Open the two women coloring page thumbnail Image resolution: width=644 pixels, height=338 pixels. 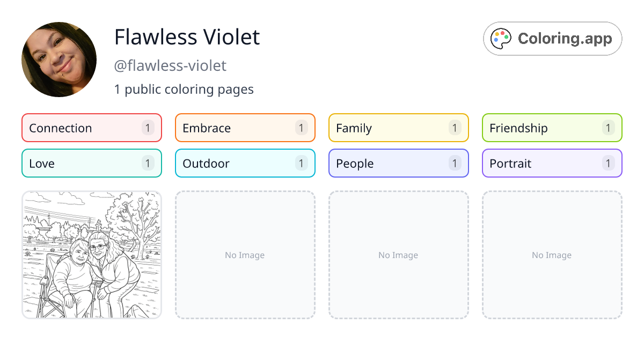point(92,255)
